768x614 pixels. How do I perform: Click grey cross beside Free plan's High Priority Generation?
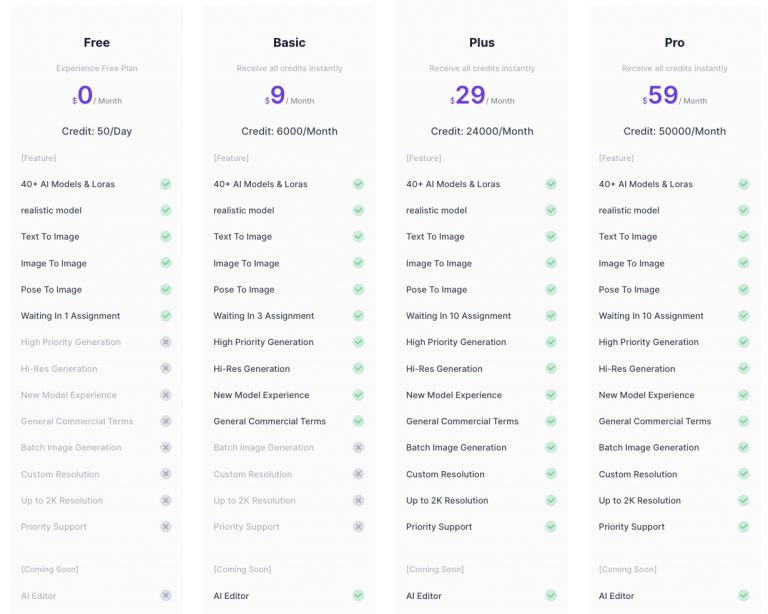click(x=166, y=342)
